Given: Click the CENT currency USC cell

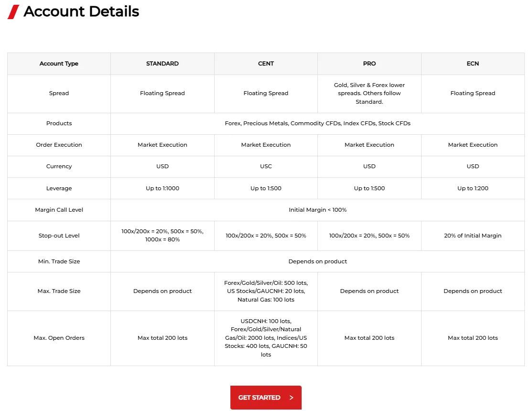Looking at the screenshot, I should 266,166.
